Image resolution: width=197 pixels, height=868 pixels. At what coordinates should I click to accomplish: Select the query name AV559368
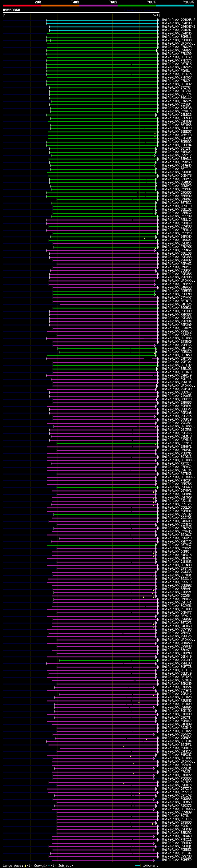(11, 10)
